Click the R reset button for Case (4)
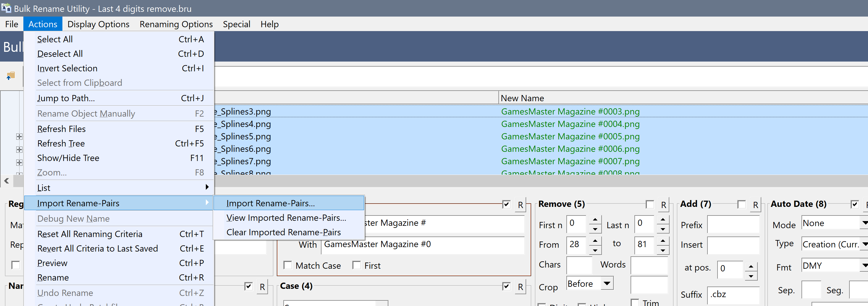The width and height of the screenshot is (868, 306). pos(521,287)
